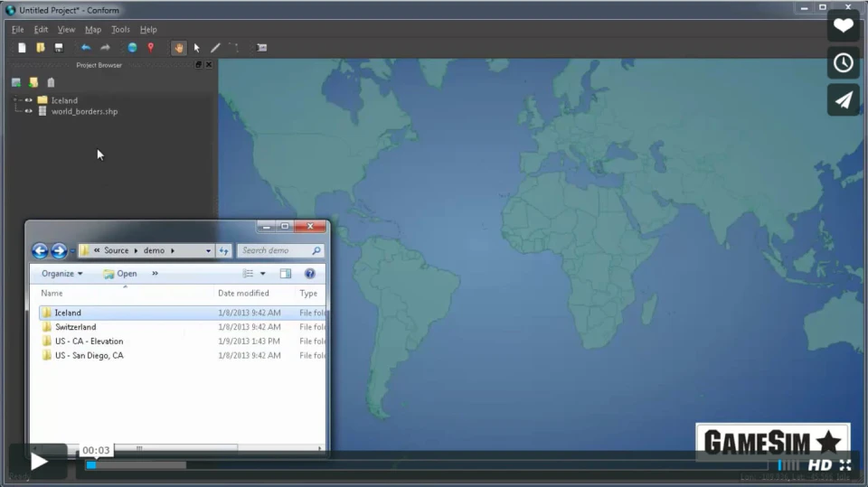Screen dimensions: 868x487
Task: Open the Help menu
Action: [x=148, y=29]
